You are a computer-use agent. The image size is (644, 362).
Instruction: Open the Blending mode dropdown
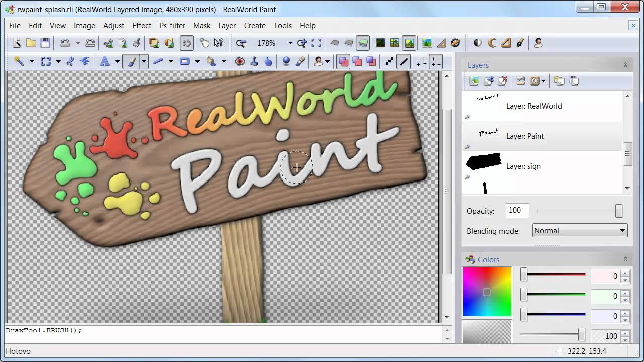tap(580, 231)
